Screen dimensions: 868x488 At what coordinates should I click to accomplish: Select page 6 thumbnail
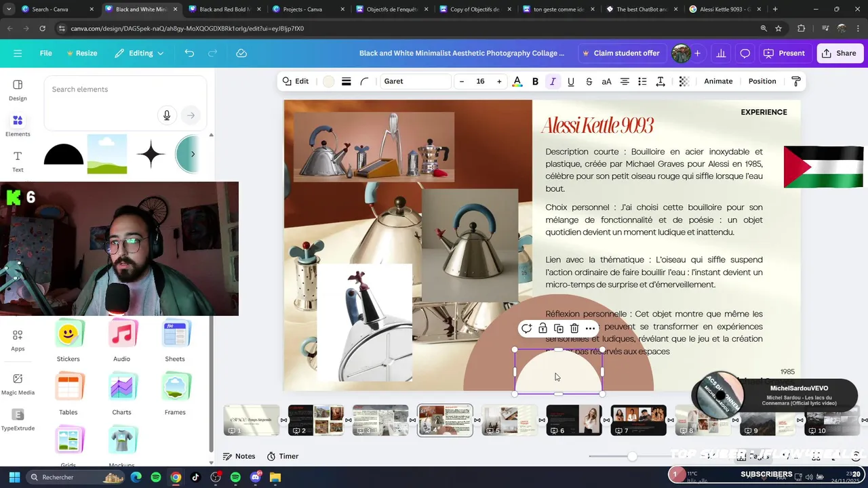(574, 420)
